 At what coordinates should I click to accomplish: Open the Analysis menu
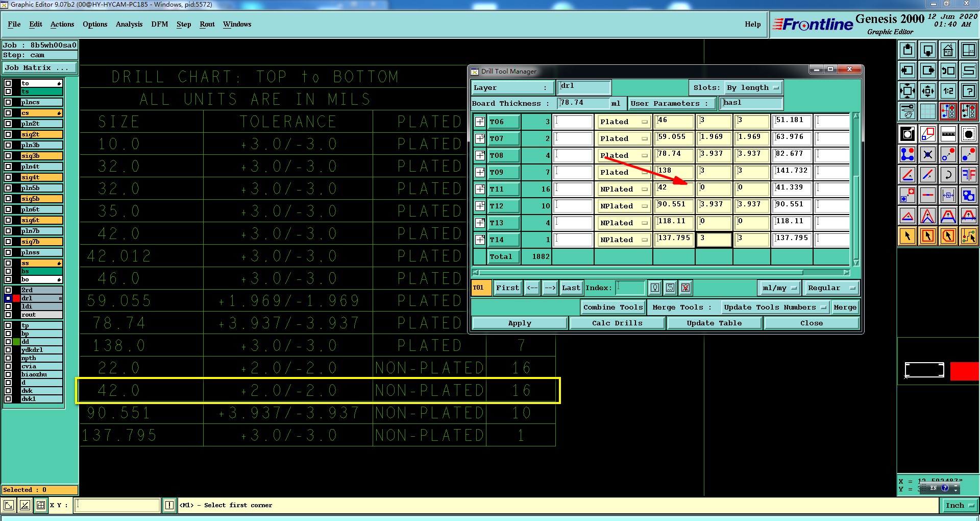pos(129,24)
